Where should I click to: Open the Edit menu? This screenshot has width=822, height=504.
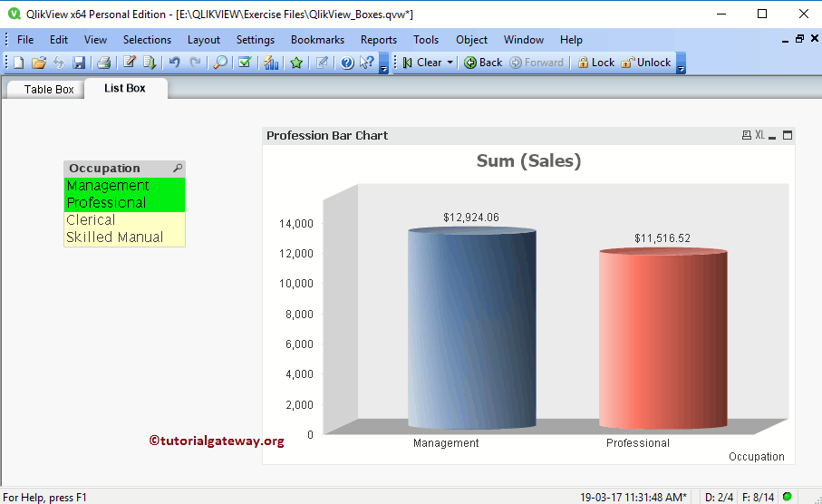[x=59, y=40]
